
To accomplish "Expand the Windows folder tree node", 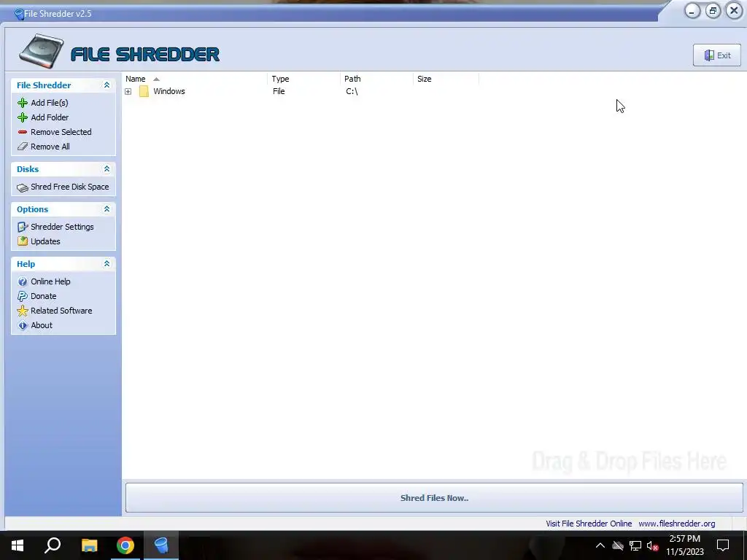I will [x=128, y=91].
